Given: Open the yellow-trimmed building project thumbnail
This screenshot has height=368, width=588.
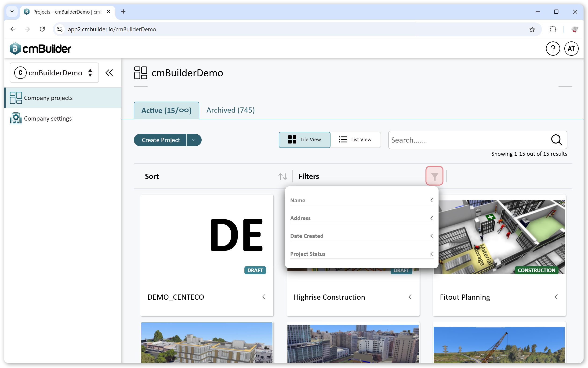Looking at the screenshot, I should tap(207, 343).
